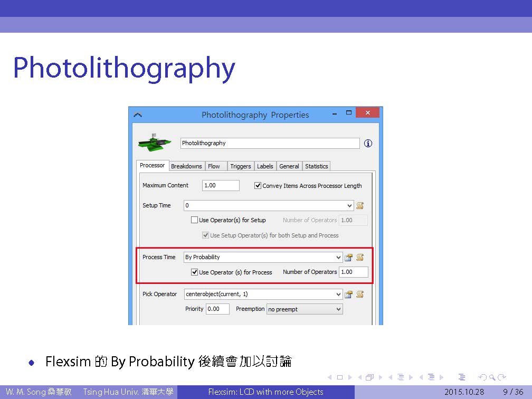The width and height of the screenshot is (532, 399).
Task: Go to the Statistics tab
Action: [316, 166]
